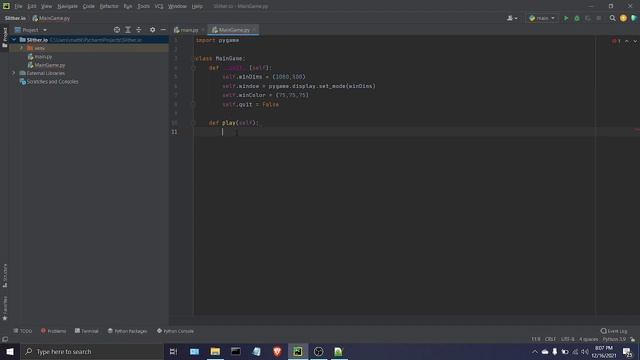Image resolution: width=640 pixels, height=360 pixels.
Task: Hide the Project tool window with the minus icon
Action: (163, 30)
